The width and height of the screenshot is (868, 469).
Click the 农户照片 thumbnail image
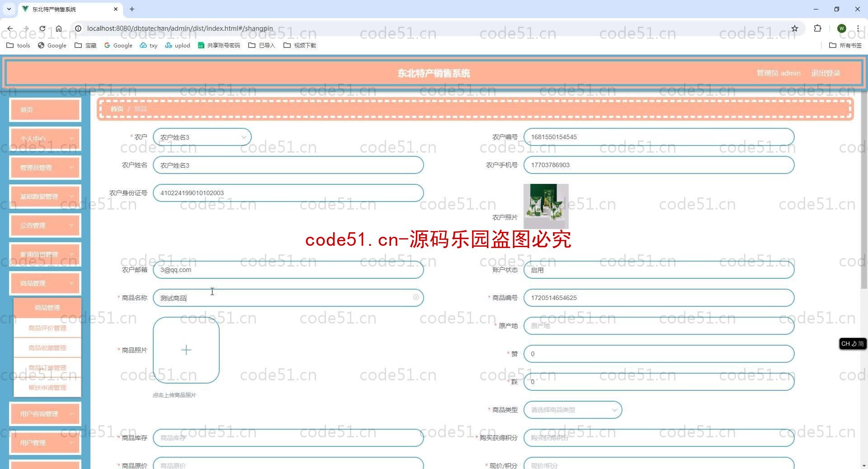[x=546, y=206]
